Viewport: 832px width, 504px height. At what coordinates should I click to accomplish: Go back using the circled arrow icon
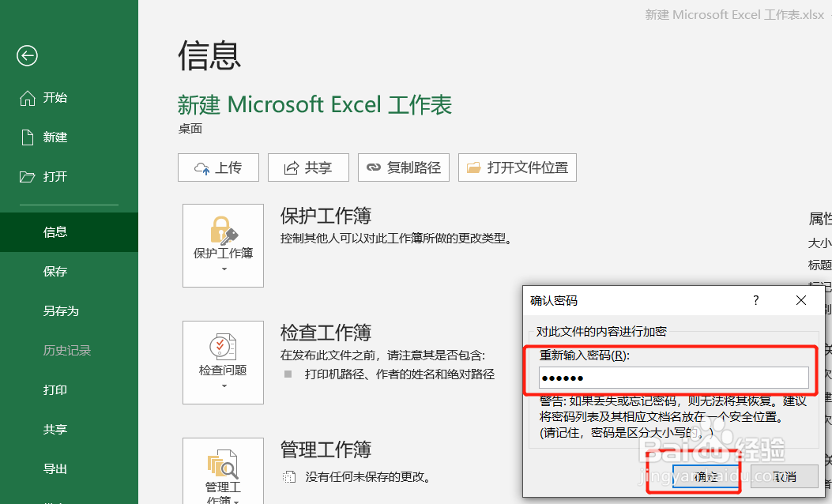click(x=27, y=56)
